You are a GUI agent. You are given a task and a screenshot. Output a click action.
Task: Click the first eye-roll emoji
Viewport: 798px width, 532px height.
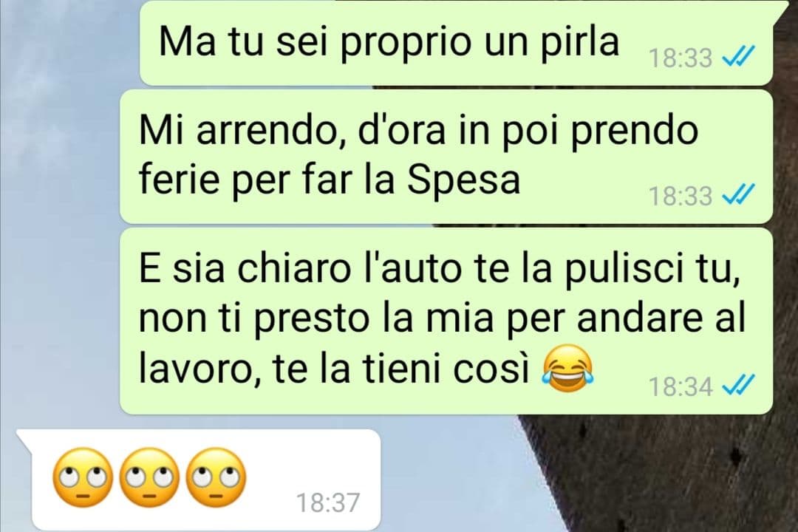point(83,477)
